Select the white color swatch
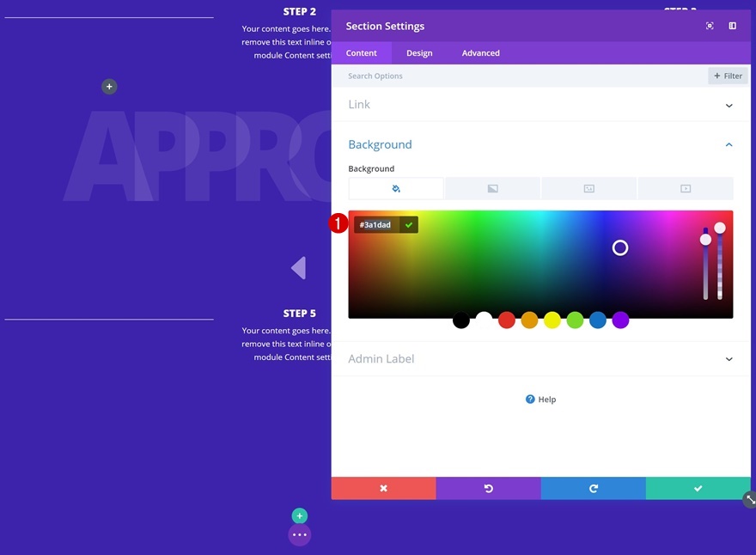Screen dimensions: 756x555 tap(484, 320)
